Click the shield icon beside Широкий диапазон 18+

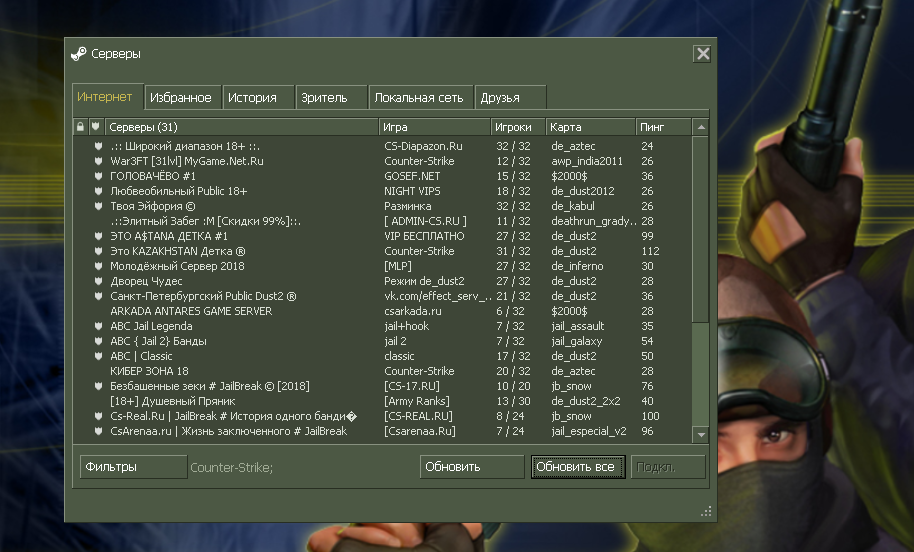(x=99, y=146)
